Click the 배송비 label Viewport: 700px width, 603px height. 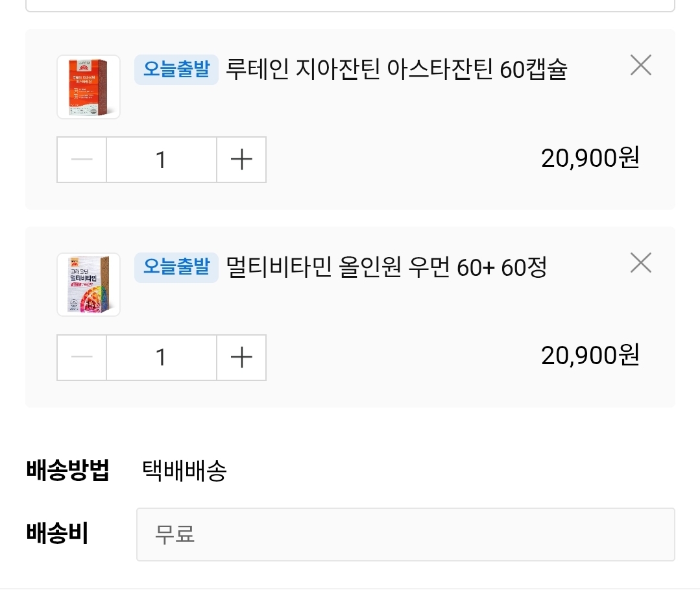pyautogui.click(x=57, y=533)
